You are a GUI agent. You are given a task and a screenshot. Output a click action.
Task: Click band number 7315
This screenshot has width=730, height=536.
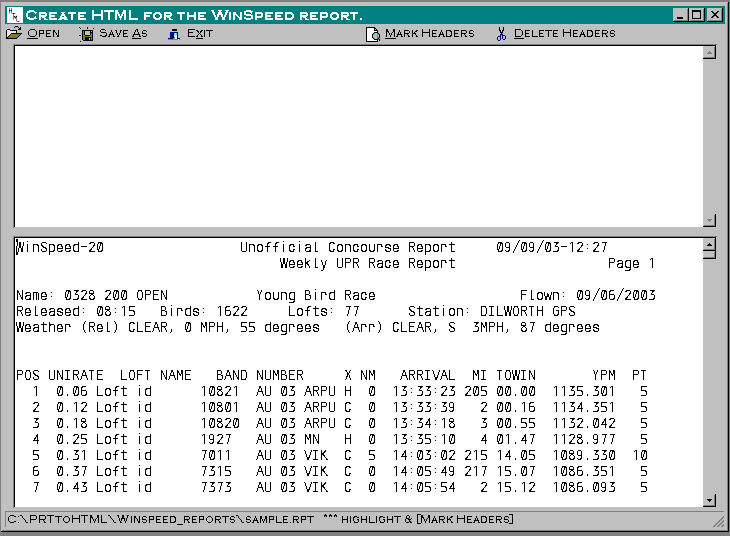216,471
